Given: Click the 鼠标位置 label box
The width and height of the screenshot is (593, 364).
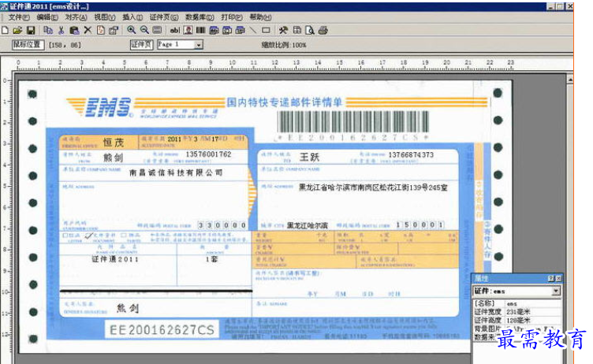Looking at the screenshot, I should tap(28, 45).
